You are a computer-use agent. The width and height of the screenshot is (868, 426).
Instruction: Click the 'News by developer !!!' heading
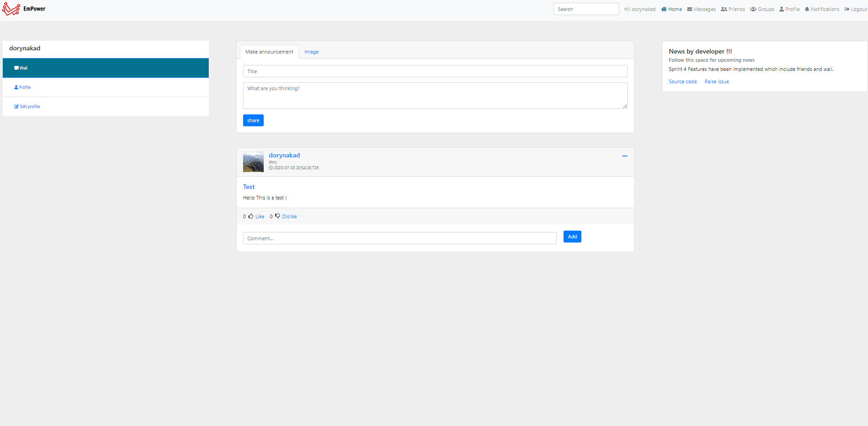700,51
